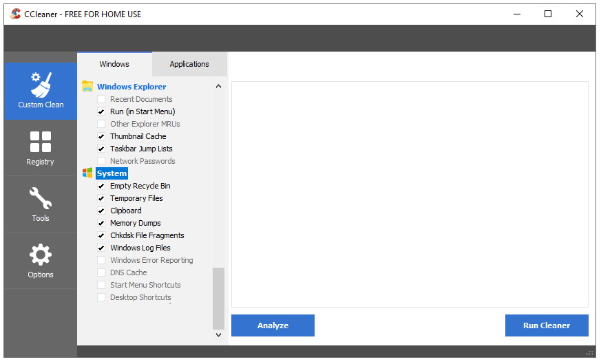Click the Windows Explorer folder icon
Image resolution: width=601 pixels, height=364 pixels.
pos(87,86)
